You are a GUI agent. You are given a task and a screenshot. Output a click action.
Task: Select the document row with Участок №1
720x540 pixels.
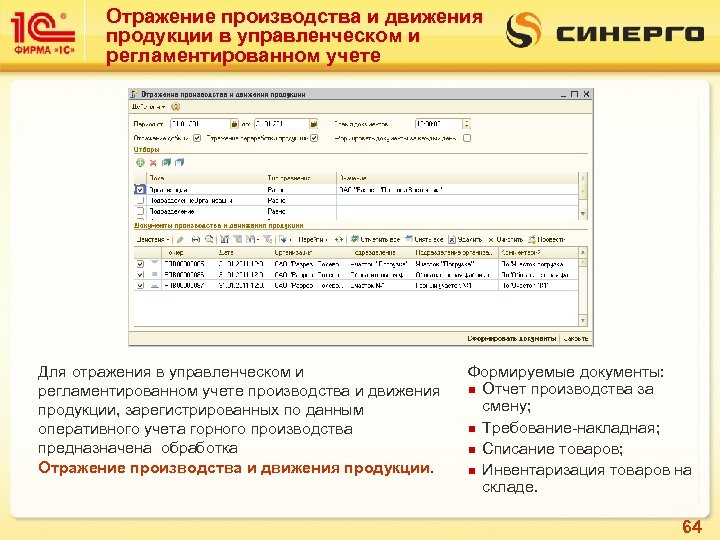pyautogui.click(x=356, y=285)
